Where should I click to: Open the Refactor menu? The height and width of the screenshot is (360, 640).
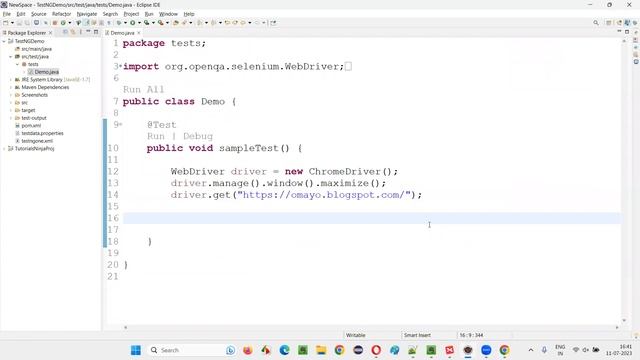62,14
